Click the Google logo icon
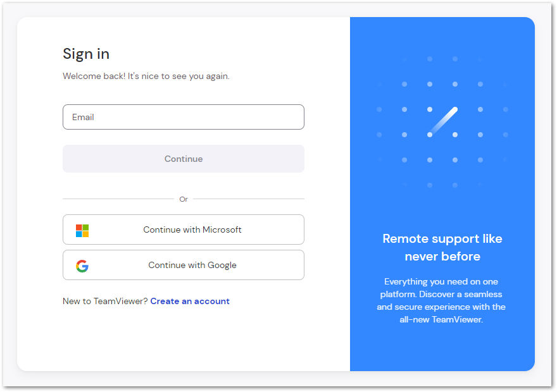Image resolution: width=557 pixels, height=392 pixels. point(82,266)
